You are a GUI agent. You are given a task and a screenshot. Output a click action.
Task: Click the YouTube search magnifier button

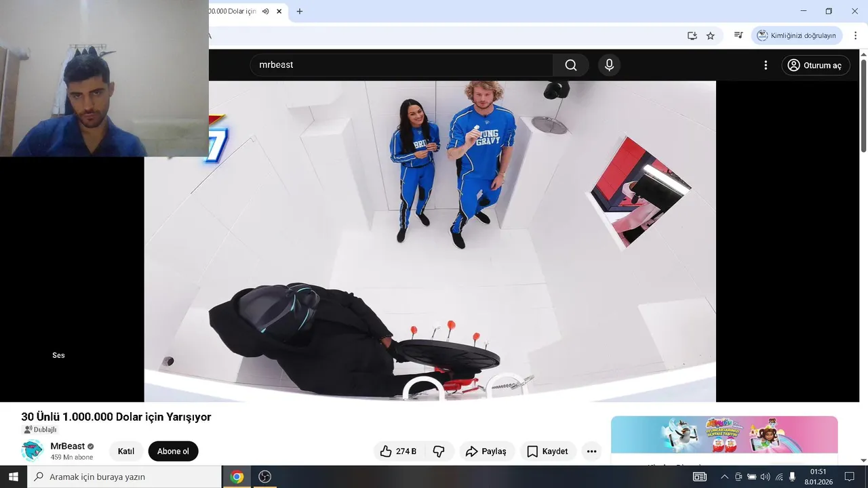pyautogui.click(x=571, y=65)
